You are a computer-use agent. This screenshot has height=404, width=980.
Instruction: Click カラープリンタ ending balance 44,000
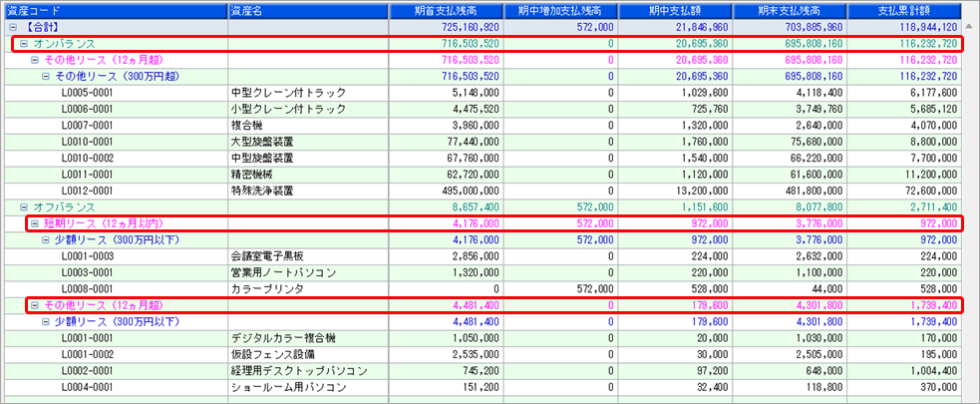point(828,289)
